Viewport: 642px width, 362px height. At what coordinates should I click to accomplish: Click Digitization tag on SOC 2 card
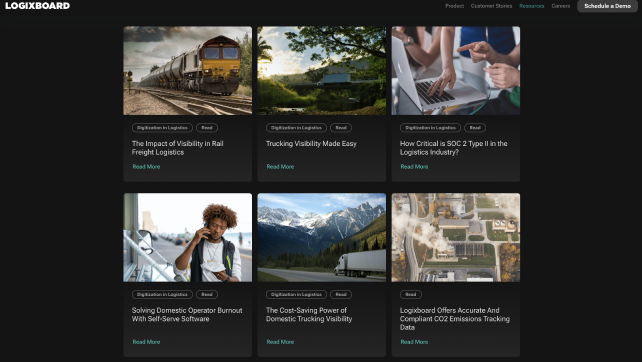(x=430, y=128)
